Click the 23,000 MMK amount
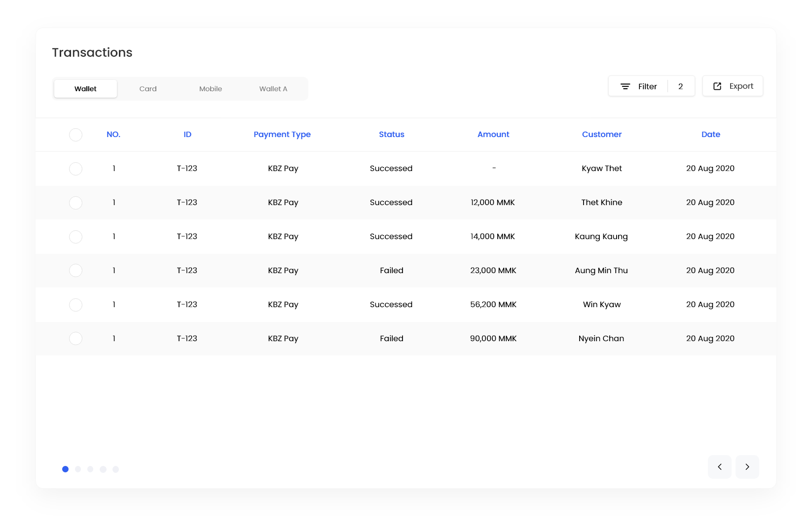This screenshot has width=812, height=532. [x=493, y=270]
